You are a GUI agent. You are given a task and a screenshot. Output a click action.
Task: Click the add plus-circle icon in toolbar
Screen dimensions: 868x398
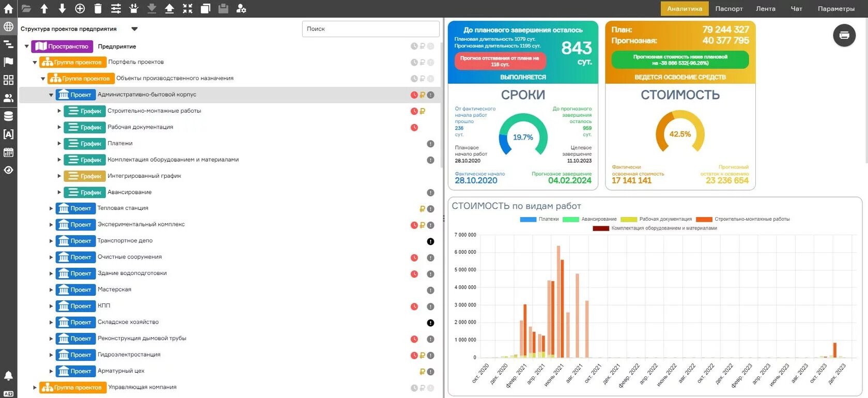(x=80, y=8)
